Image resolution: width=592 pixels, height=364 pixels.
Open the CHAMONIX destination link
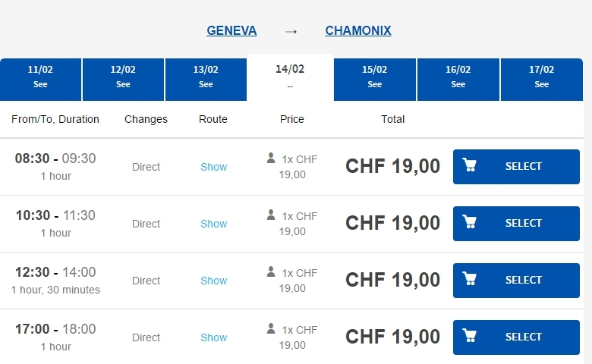[358, 30]
